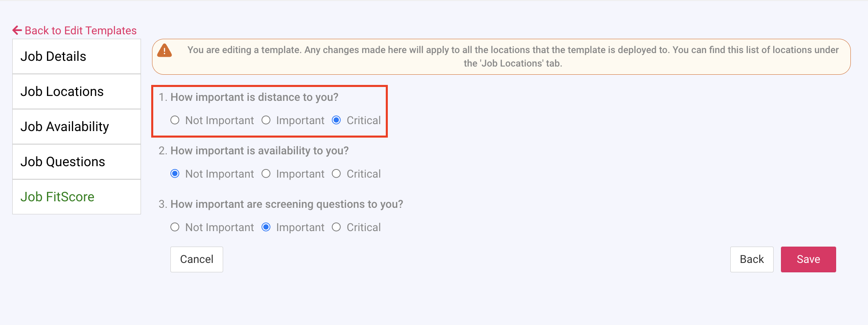Select Critical for distance importance
The width and height of the screenshot is (868, 325).
[336, 120]
